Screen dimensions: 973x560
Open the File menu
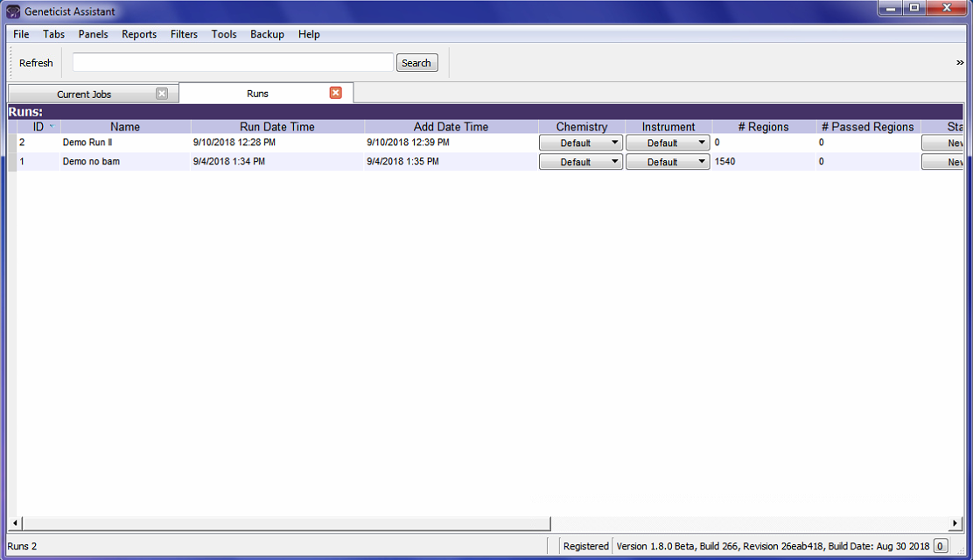click(x=21, y=34)
